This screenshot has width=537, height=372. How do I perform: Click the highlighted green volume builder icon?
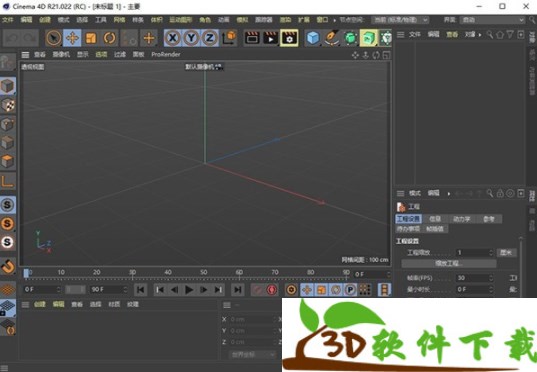pos(369,38)
